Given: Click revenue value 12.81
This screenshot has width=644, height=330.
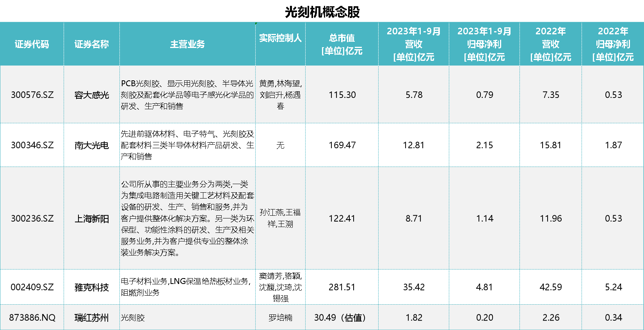Looking at the screenshot, I should click(x=414, y=145).
